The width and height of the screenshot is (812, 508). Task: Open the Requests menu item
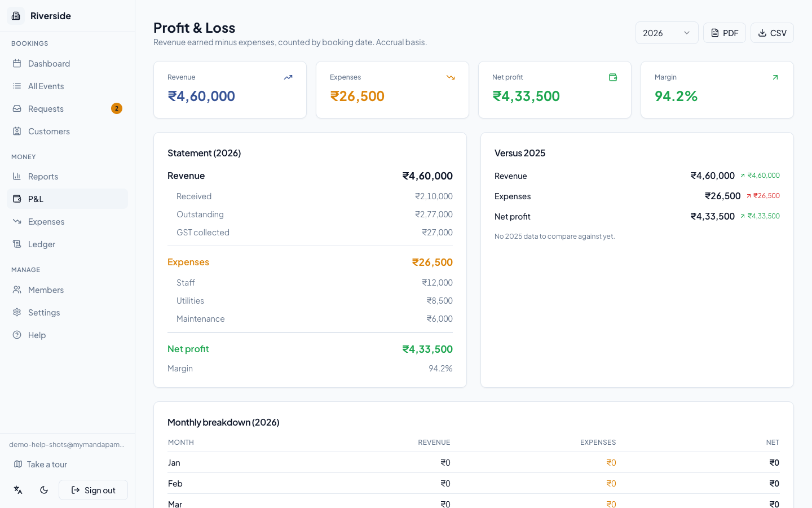pyautogui.click(x=67, y=108)
